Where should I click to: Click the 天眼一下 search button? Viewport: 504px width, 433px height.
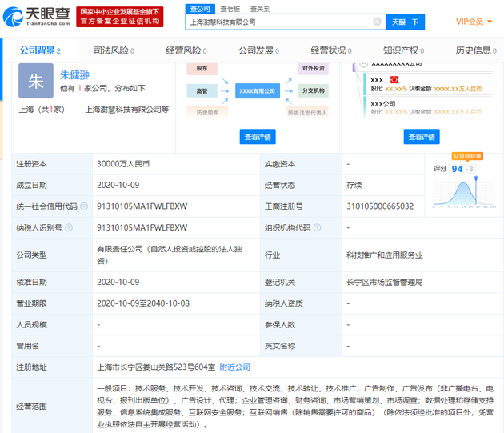click(x=405, y=22)
